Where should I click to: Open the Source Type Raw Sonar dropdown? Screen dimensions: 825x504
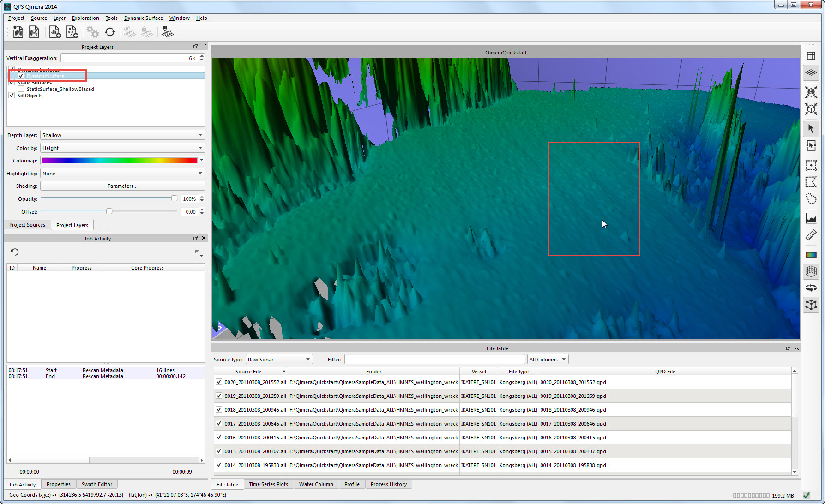279,360
